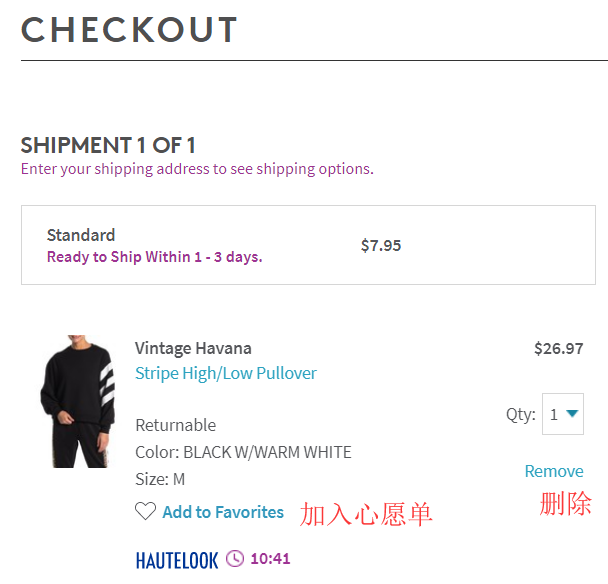Screen dimensions: 608x584
Task: Click the enter your shipping address notice
Action: [197, 169]
